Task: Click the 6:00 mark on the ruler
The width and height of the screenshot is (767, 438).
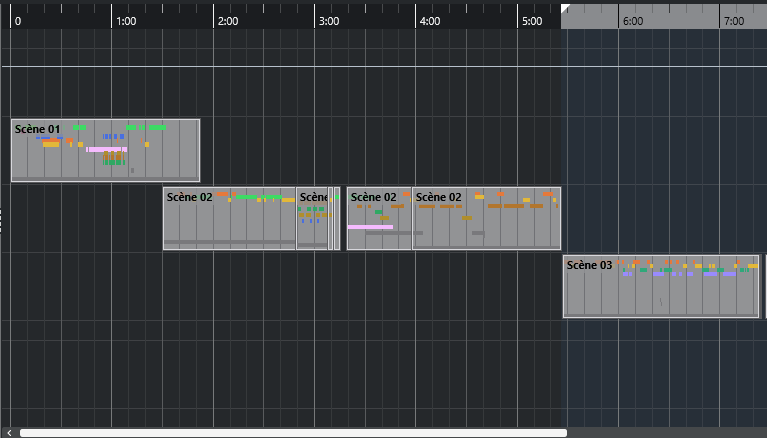Action: tap(633, 21)
